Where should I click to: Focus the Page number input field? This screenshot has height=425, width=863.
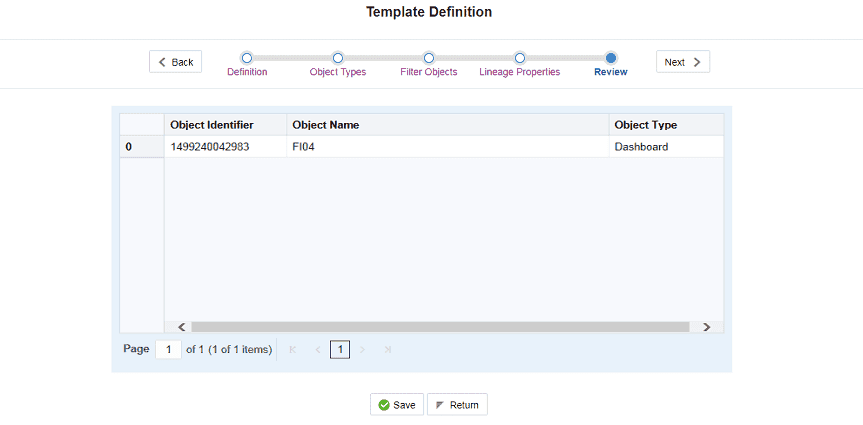(168, 350)
